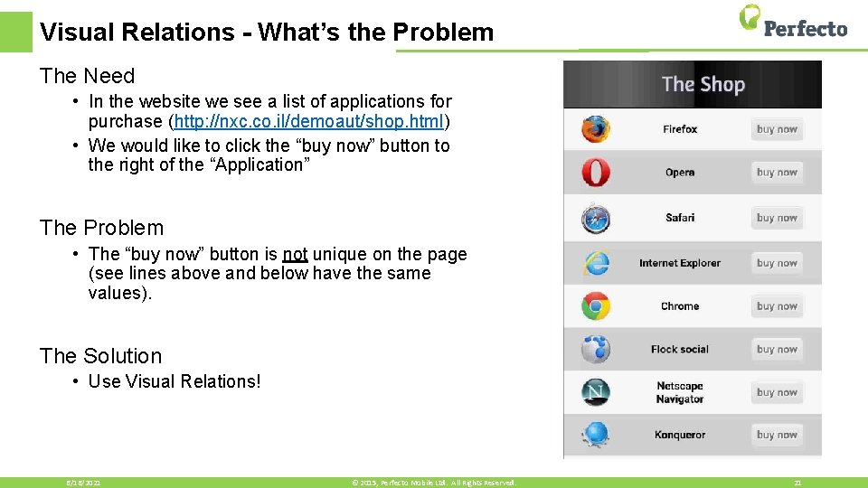The image size is (868, 488).
Task: Click buy now beside Chrome
Action: pos(777,306)
